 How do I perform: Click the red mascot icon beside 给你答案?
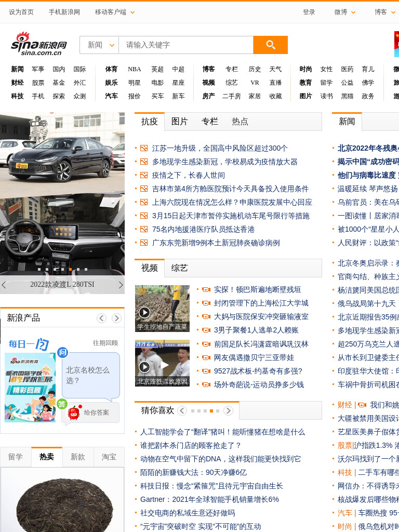(74, 413)
